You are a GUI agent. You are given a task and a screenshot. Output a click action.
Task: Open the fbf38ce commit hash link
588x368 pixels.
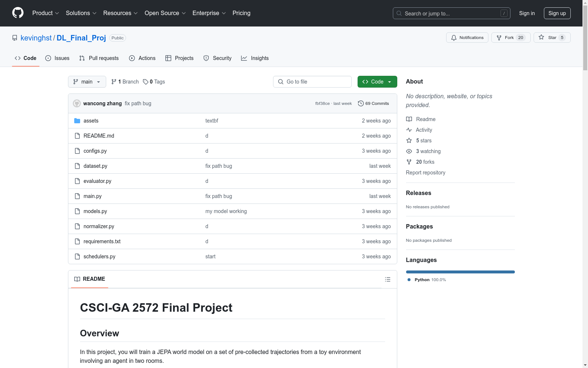point(322,103)
